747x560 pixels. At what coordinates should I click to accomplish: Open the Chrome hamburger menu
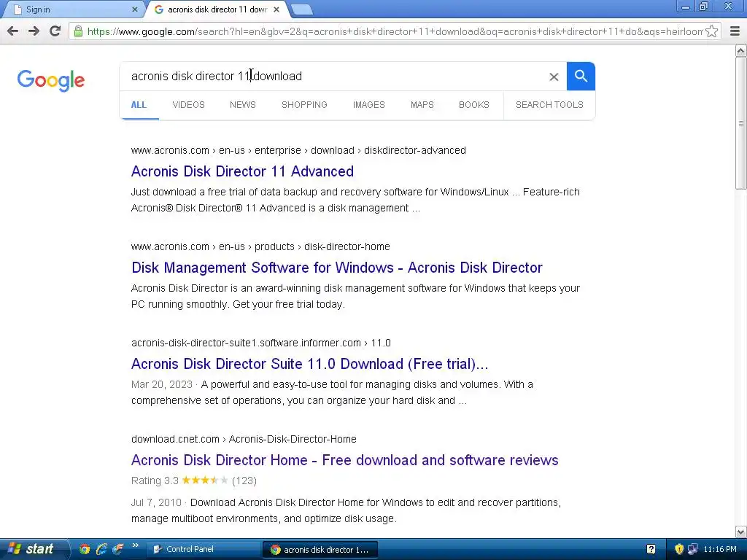point(735,31)
